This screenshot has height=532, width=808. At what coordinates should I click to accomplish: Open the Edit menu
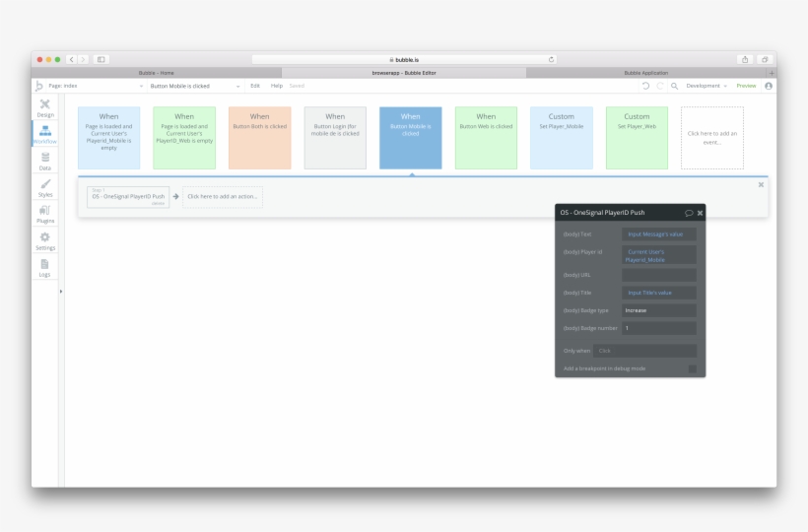click(254, 86)
